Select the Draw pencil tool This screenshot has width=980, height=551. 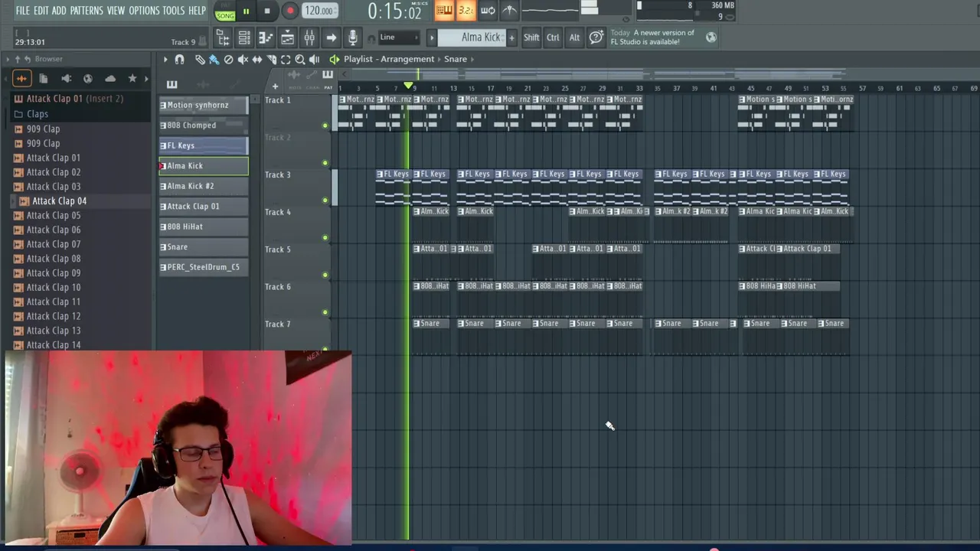[x=200, y=60]
